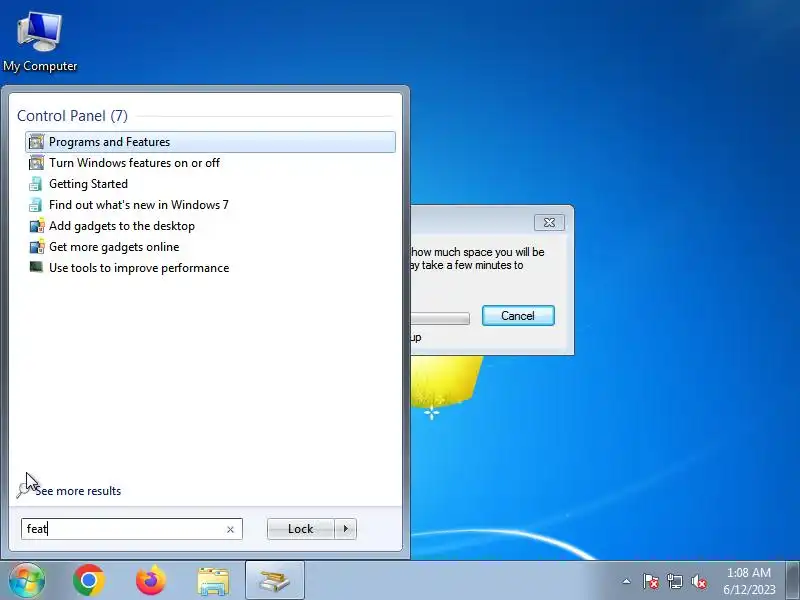
Task: Click the muted volume tray icon
Action: click(x=699, y=581)
